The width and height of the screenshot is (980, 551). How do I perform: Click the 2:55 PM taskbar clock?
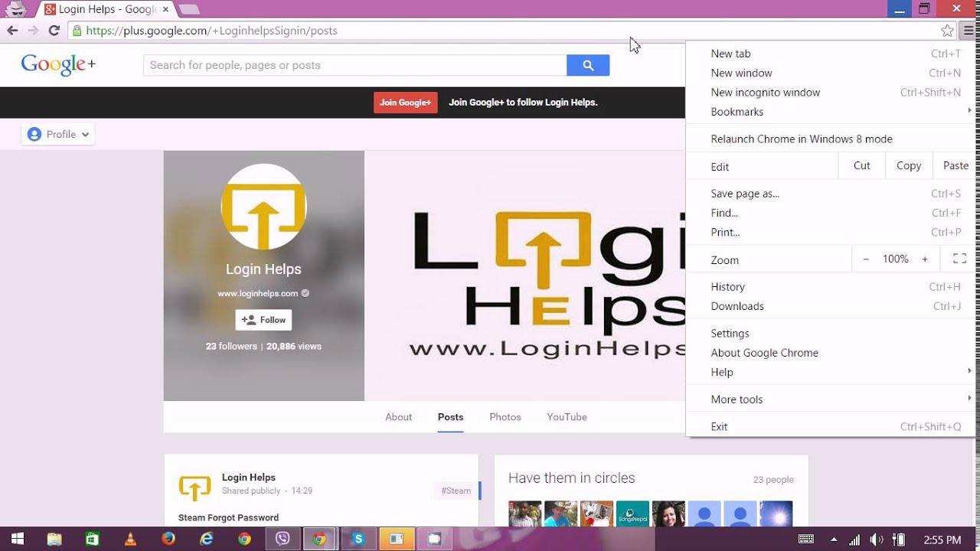pyautogui.click(x=942, y=540)
